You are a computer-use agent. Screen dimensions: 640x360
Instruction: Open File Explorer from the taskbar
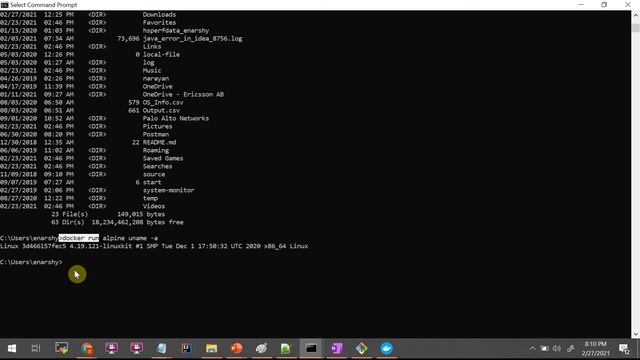pos(211,348)
